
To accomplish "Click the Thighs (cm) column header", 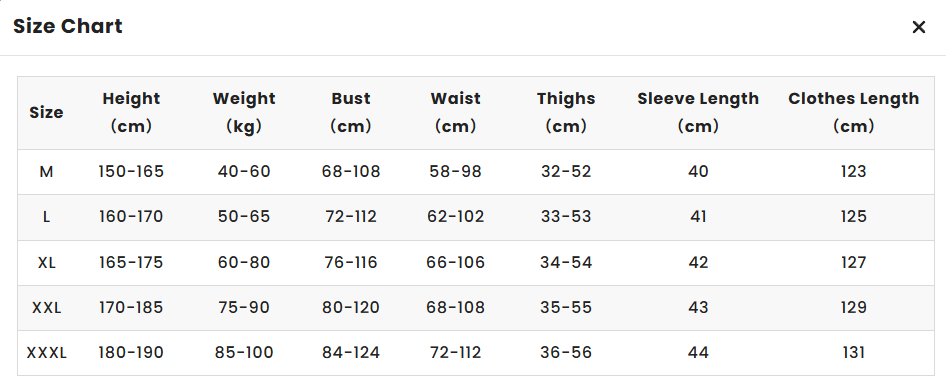I will point(566,112).
